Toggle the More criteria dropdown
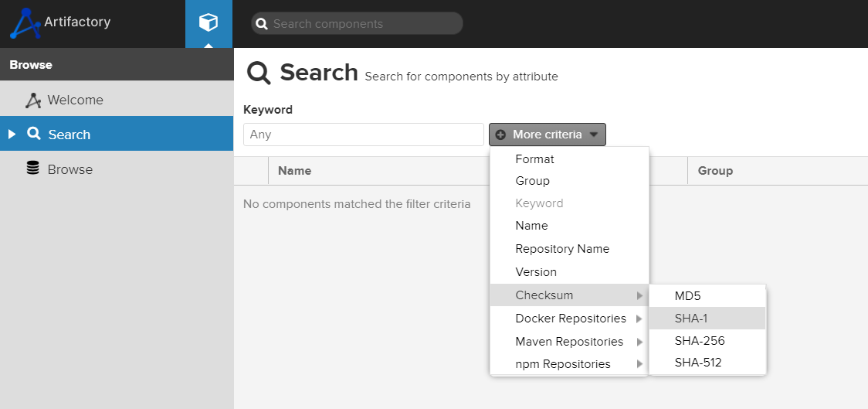 point(547,135)
